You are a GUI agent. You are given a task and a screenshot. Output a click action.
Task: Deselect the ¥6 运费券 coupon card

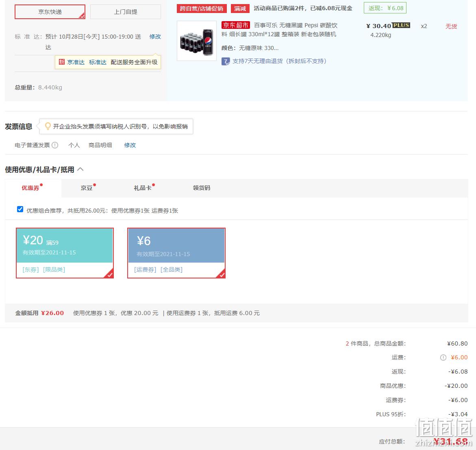(176, 253)
